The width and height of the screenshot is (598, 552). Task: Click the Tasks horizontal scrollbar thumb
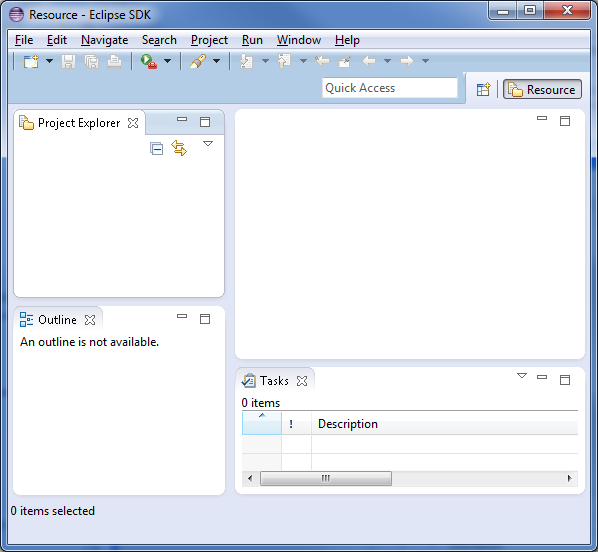tap(326, 478)
